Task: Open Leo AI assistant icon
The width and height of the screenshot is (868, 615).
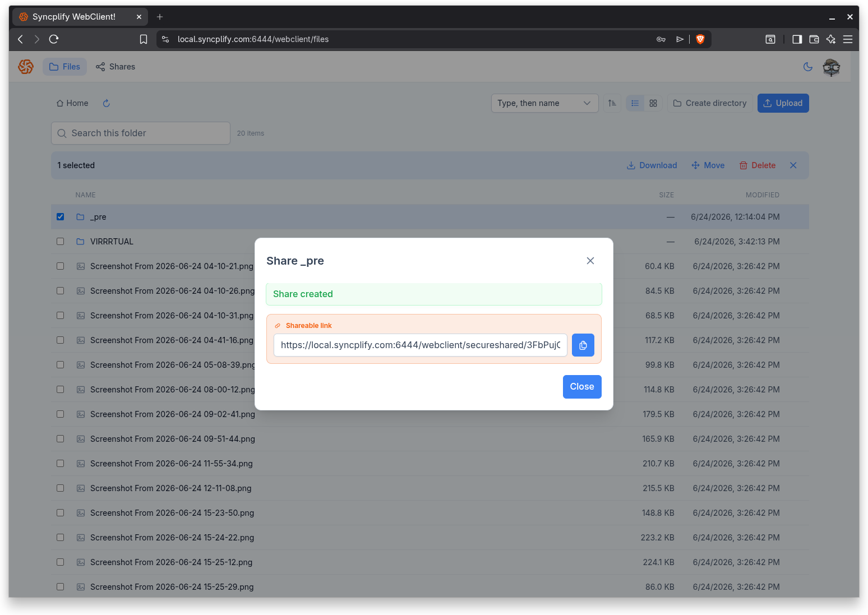Action: tap(831, 39)
